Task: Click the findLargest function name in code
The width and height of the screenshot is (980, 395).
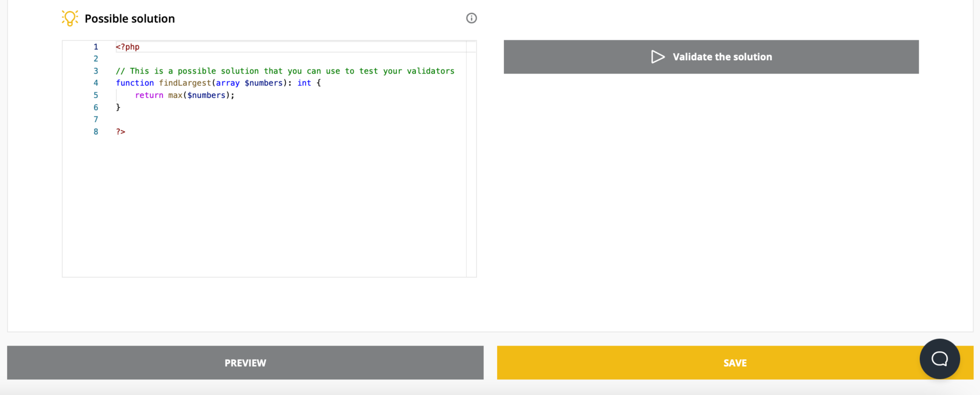Action: (x=185, y=83)
